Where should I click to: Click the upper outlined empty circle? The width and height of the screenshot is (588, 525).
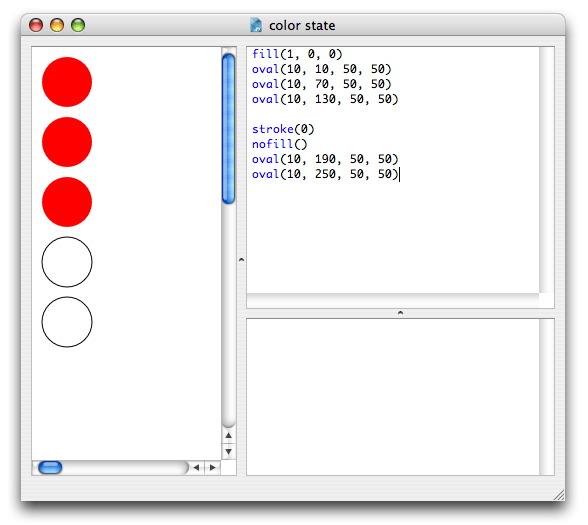pos(67,262)
